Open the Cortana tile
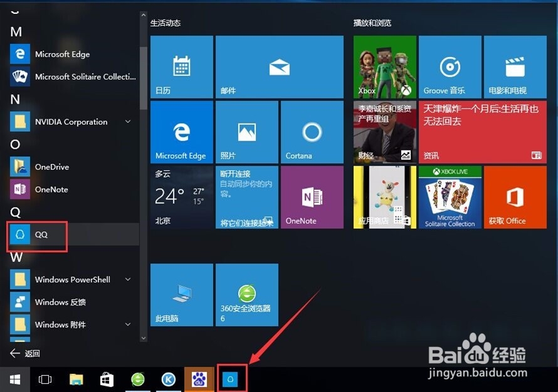Viewport: 558px width, 392px height. click(x=312, y=132)
